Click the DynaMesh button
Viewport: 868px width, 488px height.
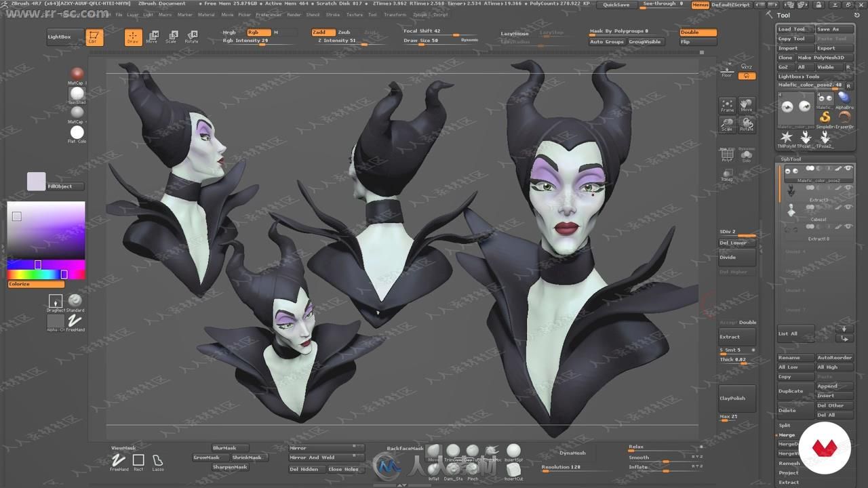572,453
